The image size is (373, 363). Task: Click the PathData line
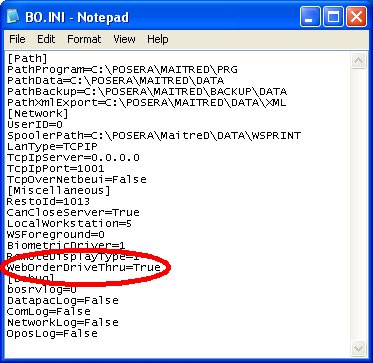click(x=115, y=81)
